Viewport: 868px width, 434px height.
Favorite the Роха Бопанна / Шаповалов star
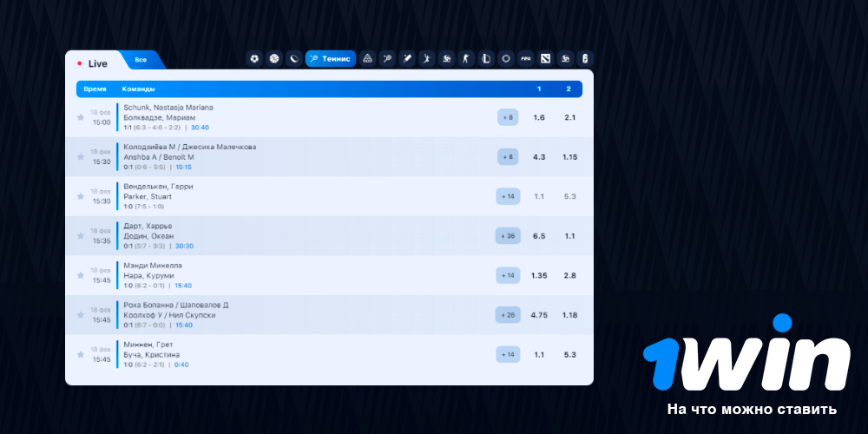tap(80, 315)
